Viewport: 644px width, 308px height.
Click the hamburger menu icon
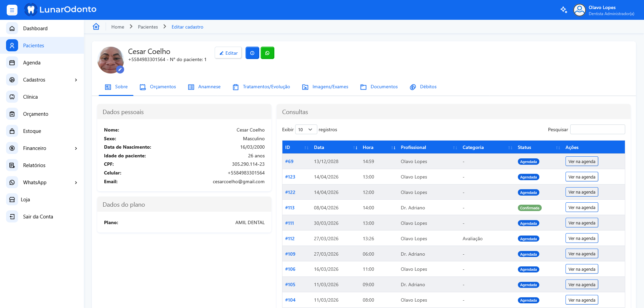[x=12, y=10]
